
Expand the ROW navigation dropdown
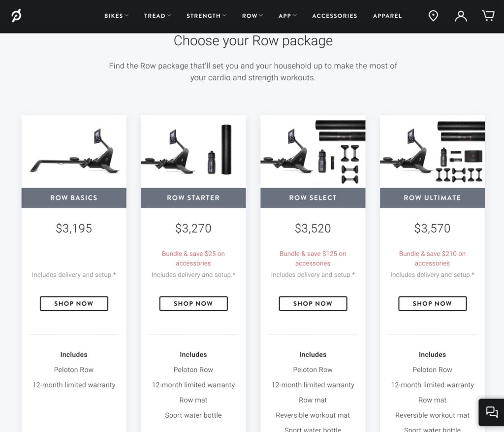point(252,16)
